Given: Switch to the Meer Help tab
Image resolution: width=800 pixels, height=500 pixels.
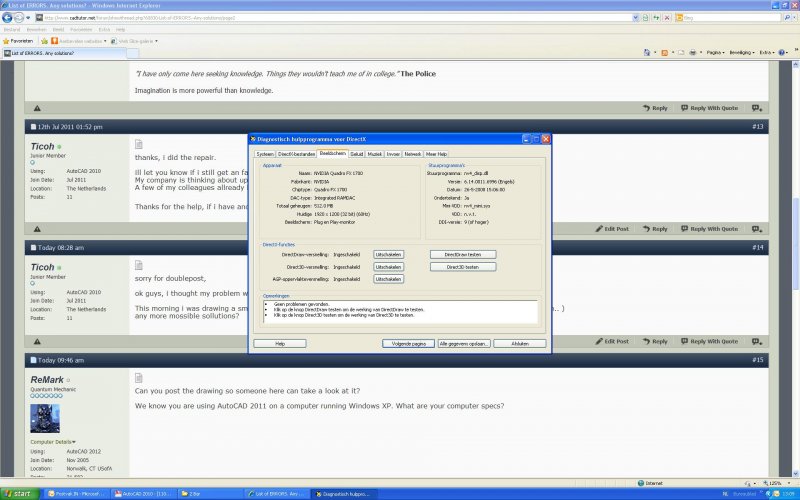Looking at the screenshot, I should click(x=436, y=154).
